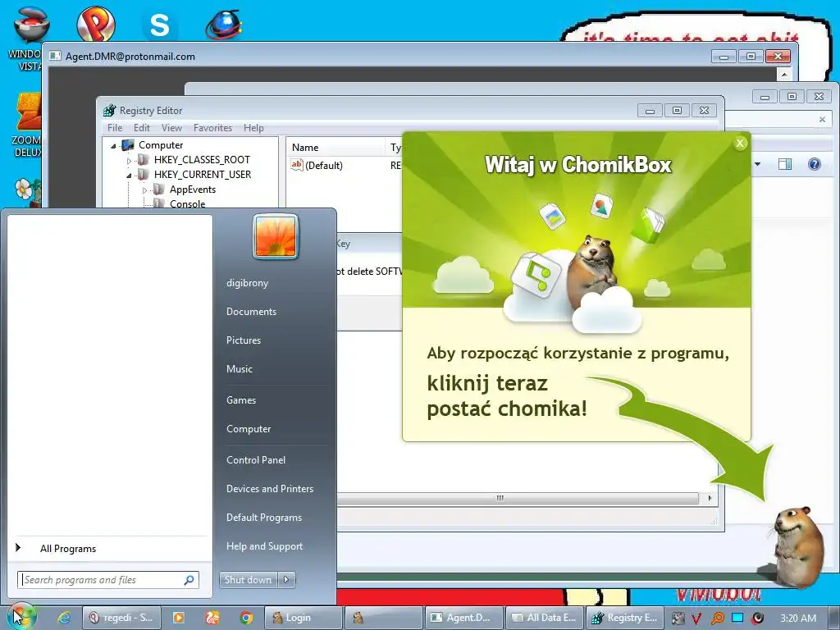
Task: Click the blue help icon in background window
Action: click(814, 164)
